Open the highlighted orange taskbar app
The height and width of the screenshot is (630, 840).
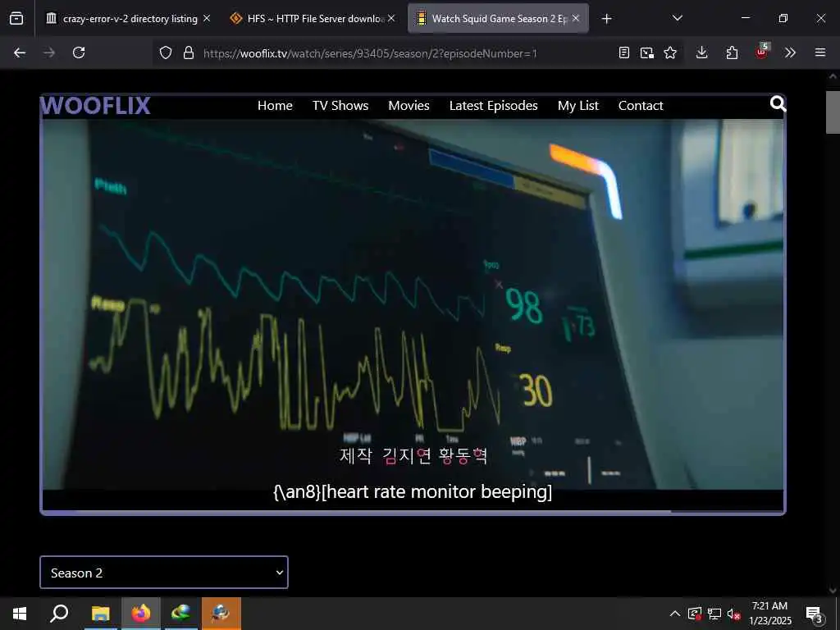[221, 614]
